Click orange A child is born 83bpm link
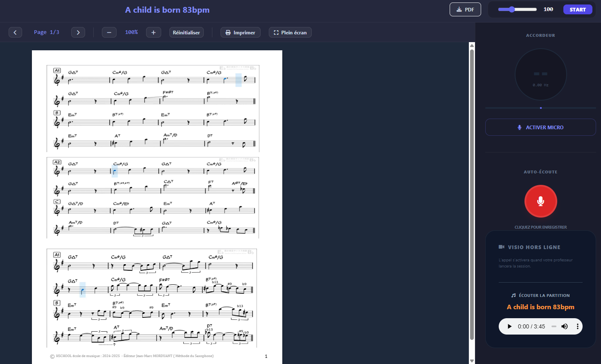601x364 pixels. [540, 307]
